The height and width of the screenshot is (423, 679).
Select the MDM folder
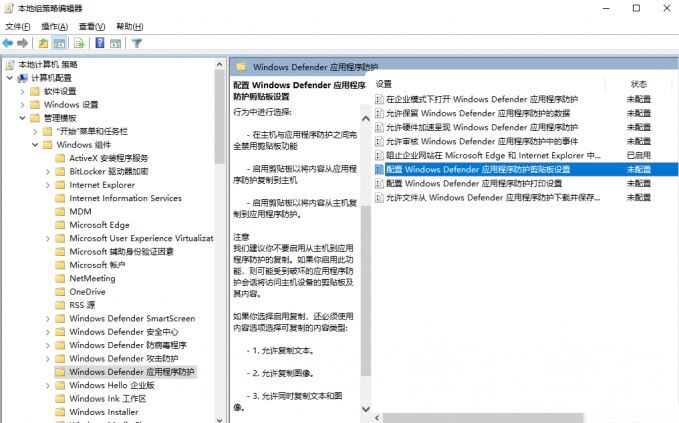[81, 212]
